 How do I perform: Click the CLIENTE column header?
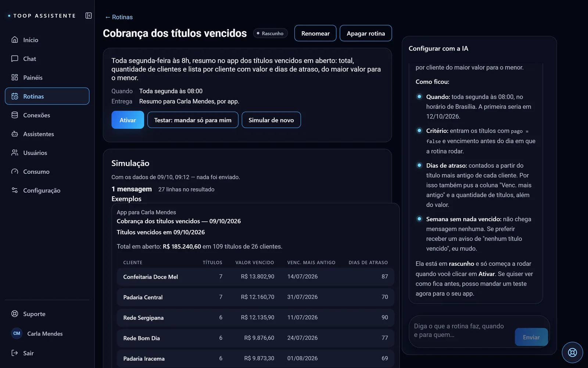pos(133,262)
